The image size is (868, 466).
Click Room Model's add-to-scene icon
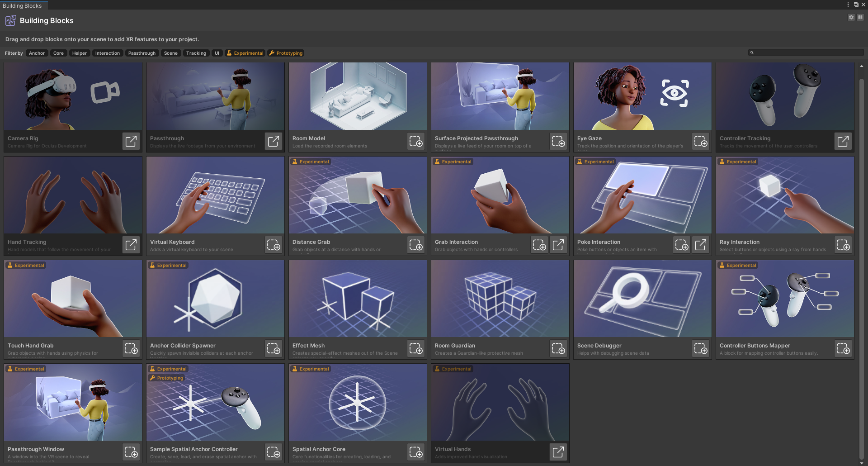[416, 141]
